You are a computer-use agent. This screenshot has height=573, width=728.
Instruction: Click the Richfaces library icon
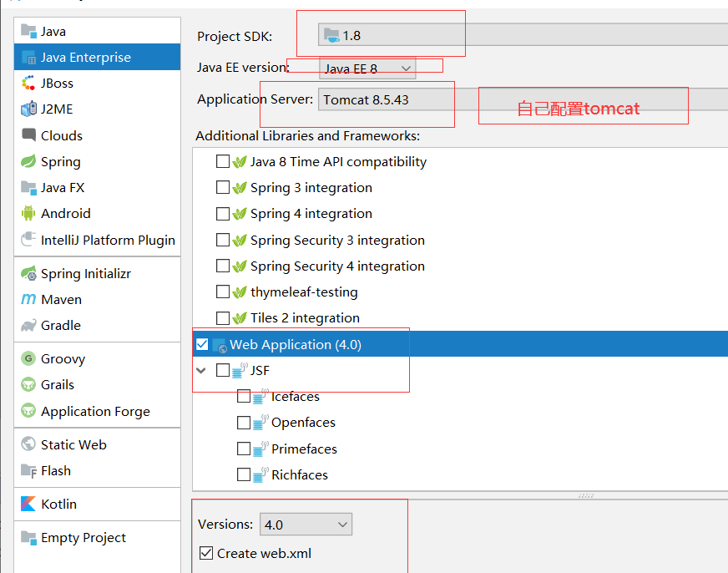click(x=260, y=475)
